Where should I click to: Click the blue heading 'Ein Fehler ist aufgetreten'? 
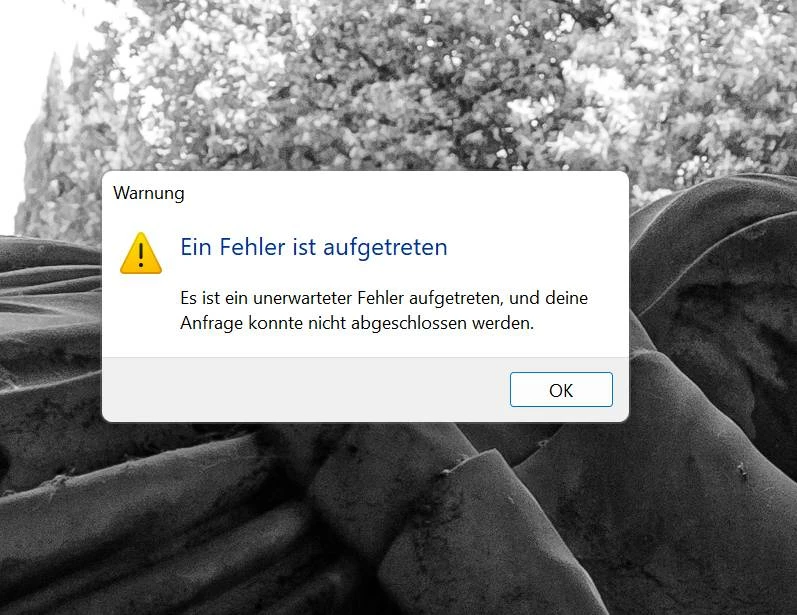tap(314, 247)
